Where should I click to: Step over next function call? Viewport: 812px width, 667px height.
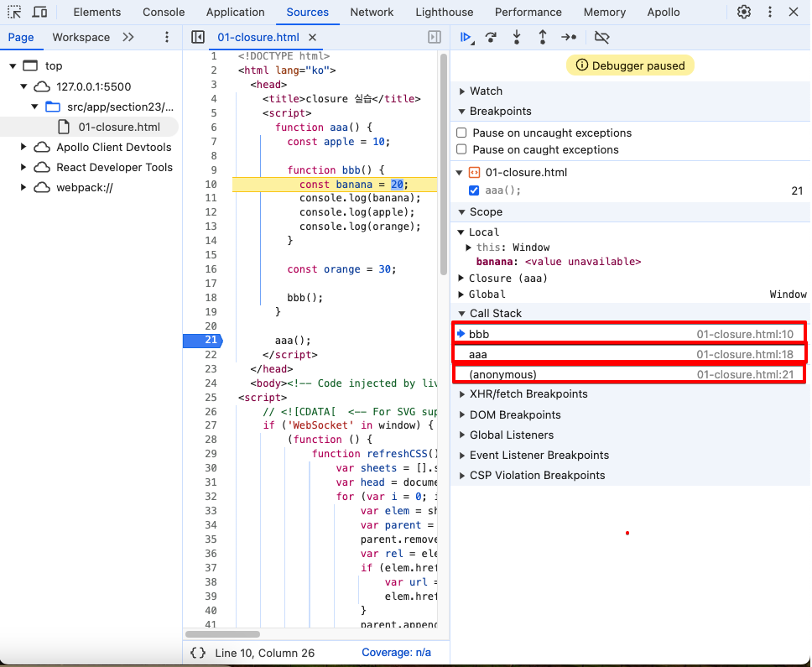pyautogui.click(x=491, y=37)
